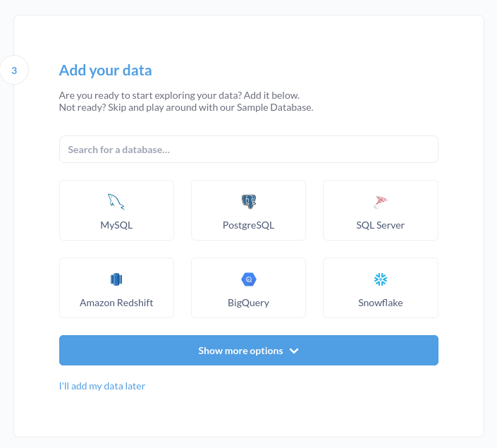Click the Sample Database description sentence
Image resolution: width=497 pixels, height=448 pixels.
186,107
